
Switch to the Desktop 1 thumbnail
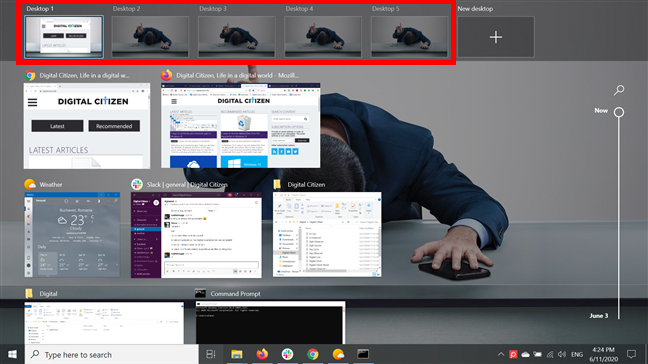64,37
